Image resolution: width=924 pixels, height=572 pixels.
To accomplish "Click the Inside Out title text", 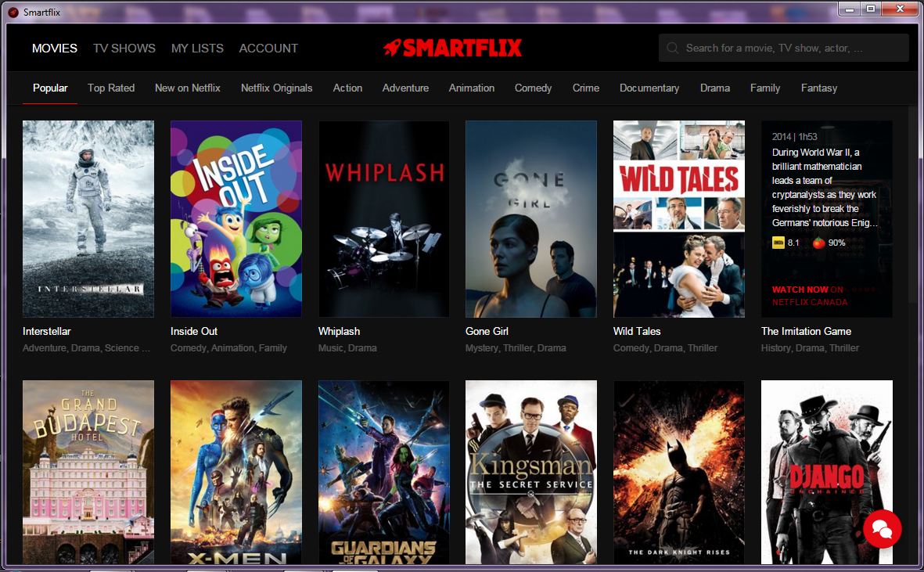I will point(194,331).
